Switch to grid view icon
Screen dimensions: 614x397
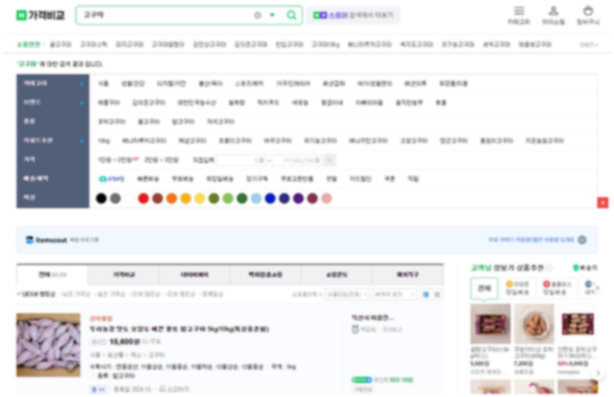tap(437, 294)
